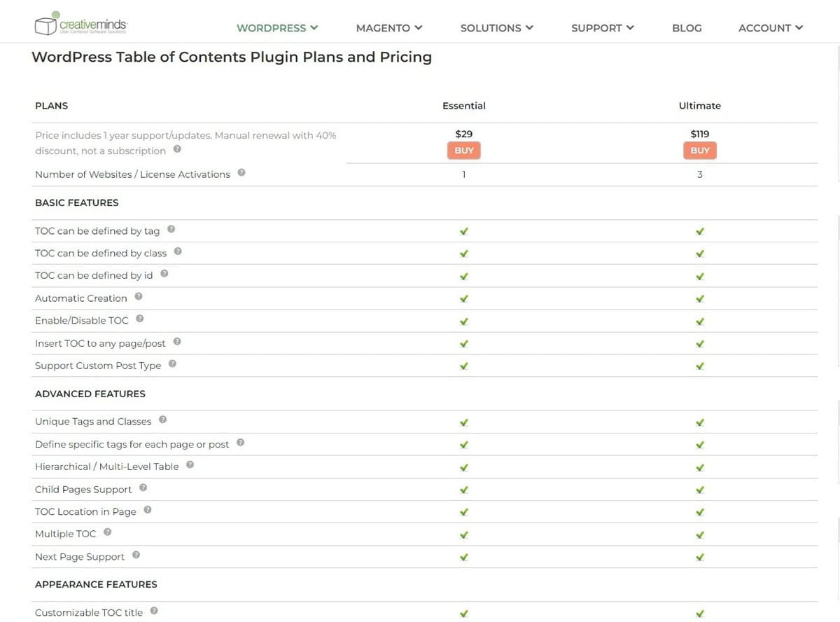This screenshot has width=840, height=622.
Task: Click Essential license activation count 1
Action: (464, 174)
